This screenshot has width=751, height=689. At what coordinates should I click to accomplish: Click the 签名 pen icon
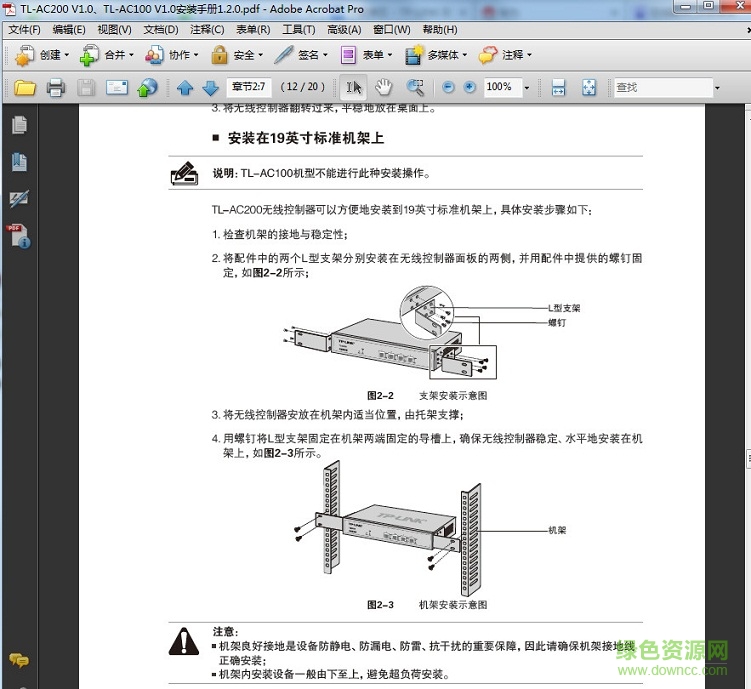click(284, 55)
